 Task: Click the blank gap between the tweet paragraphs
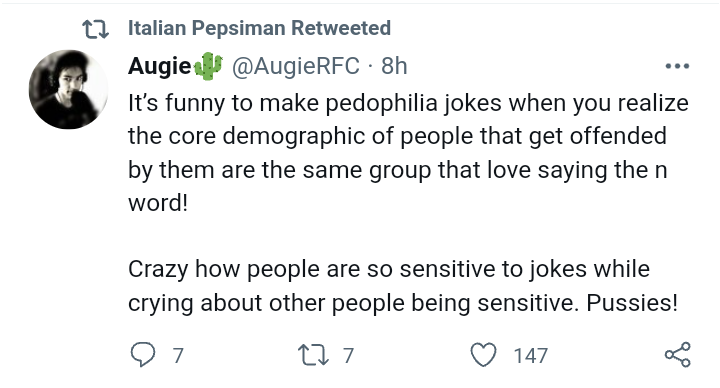[x=408, y=236]
